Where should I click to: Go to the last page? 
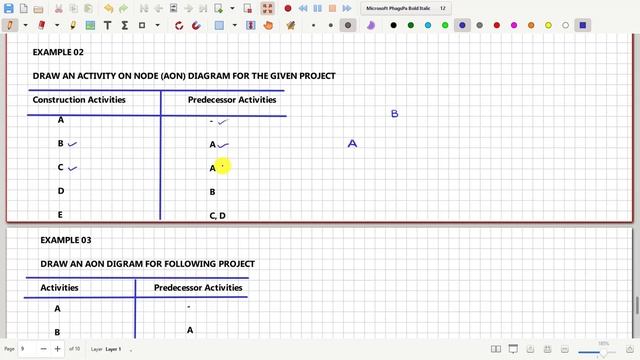coord(203,8)
